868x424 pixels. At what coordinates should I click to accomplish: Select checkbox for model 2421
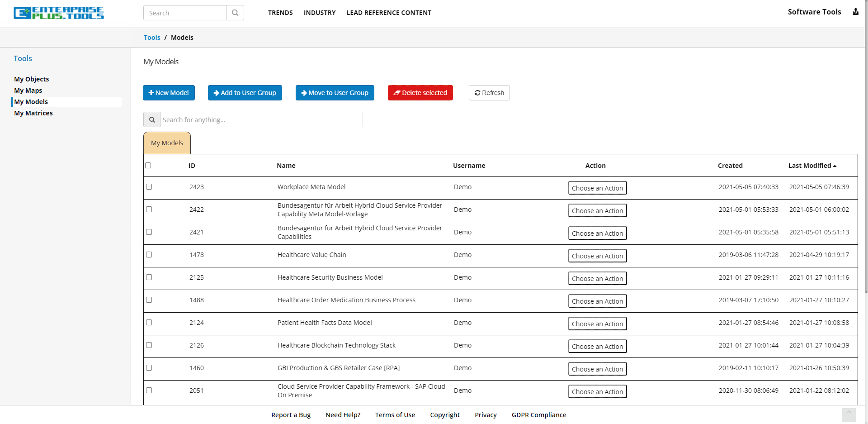(149, 232)
